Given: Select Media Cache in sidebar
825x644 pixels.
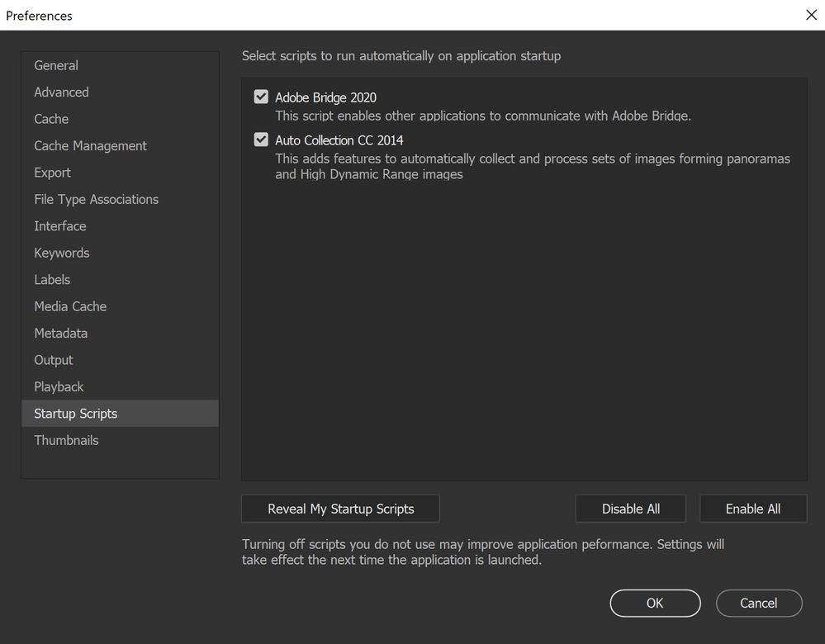Looking at the screenshot, I should [120, 307].
